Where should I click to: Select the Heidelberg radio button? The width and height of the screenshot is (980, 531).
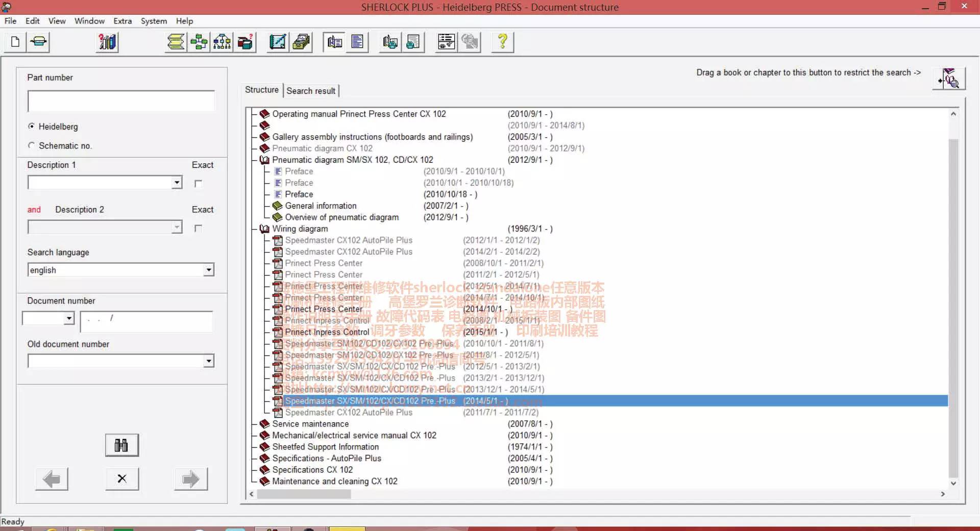point(32,126)
